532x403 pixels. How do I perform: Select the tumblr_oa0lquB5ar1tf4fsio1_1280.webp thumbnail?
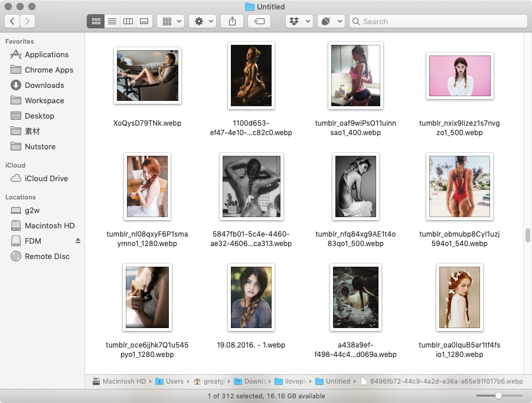tap(460, 297)
